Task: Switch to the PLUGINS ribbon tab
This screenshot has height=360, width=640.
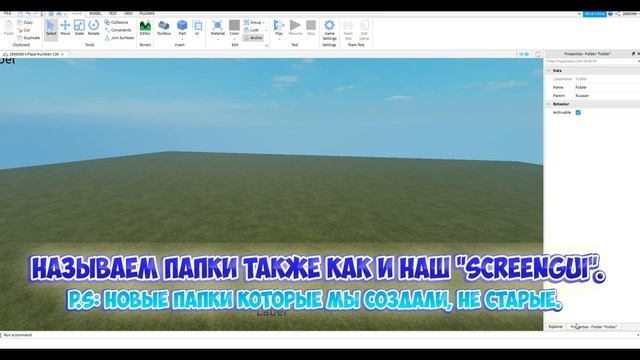Action: coord(147,13)
